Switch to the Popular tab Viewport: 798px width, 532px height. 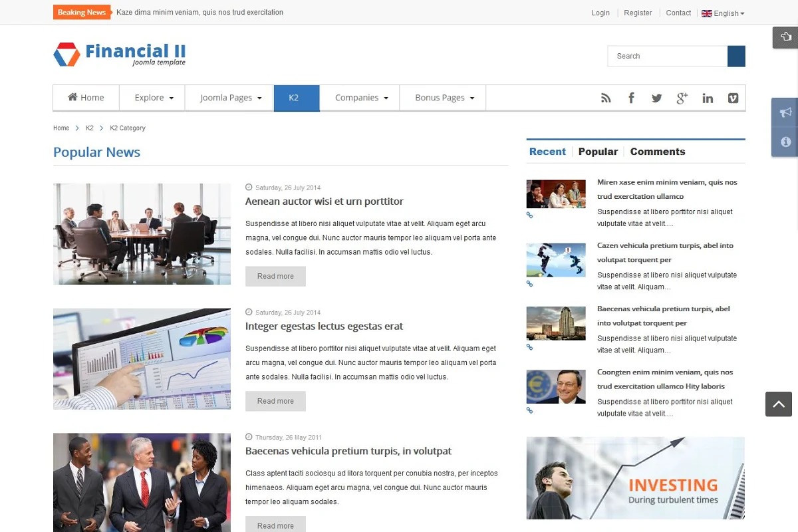[x=598, y=152]
